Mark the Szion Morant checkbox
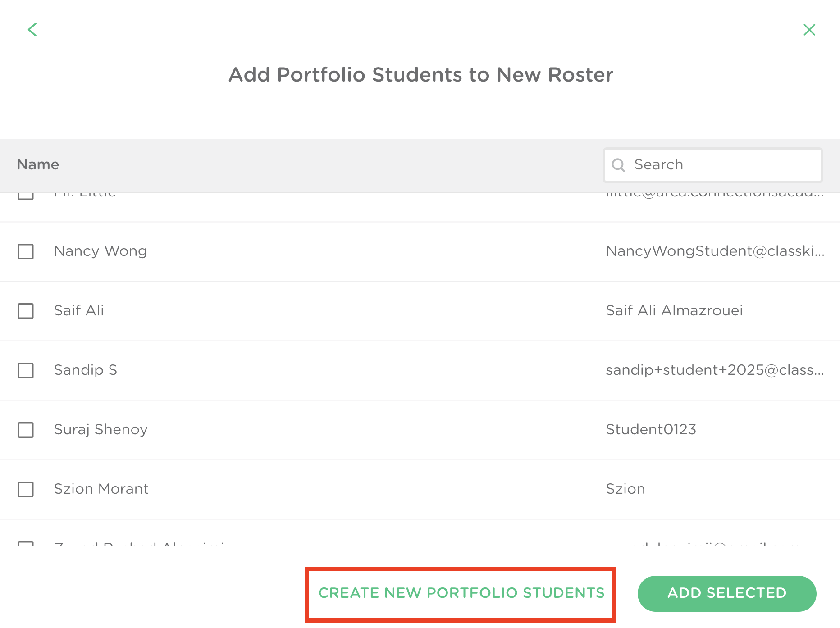Screen dimensions: 840x628 (x=26, y=489)
